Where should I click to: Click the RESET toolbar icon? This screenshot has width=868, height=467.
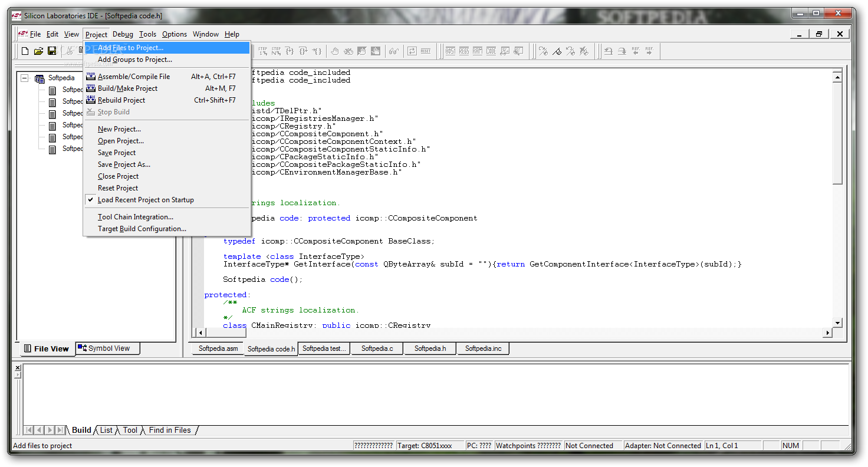(426, 51)
